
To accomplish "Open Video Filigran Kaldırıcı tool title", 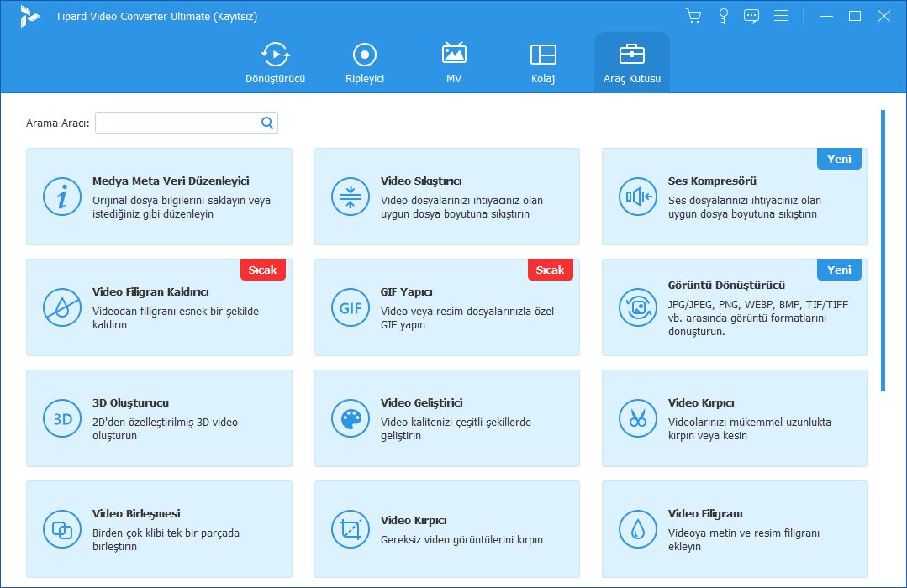I will [150, 292].
